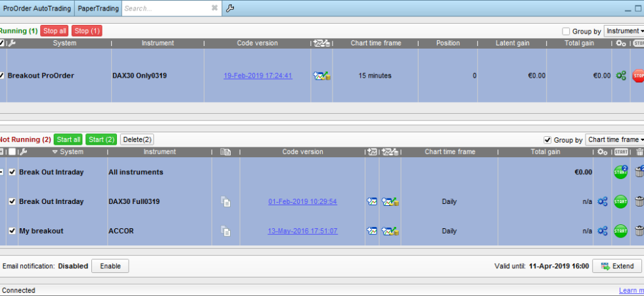This screenshot has width=644, height=296.
Task: Click copy icon in Not Running header
Action: (x=225, y=152)
